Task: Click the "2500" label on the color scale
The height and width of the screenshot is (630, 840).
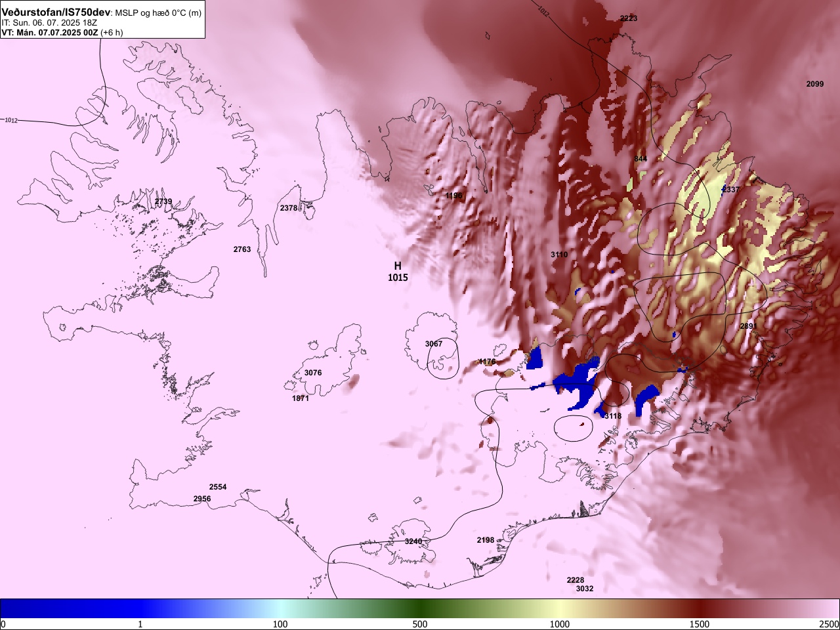Action: pos(829,624)
